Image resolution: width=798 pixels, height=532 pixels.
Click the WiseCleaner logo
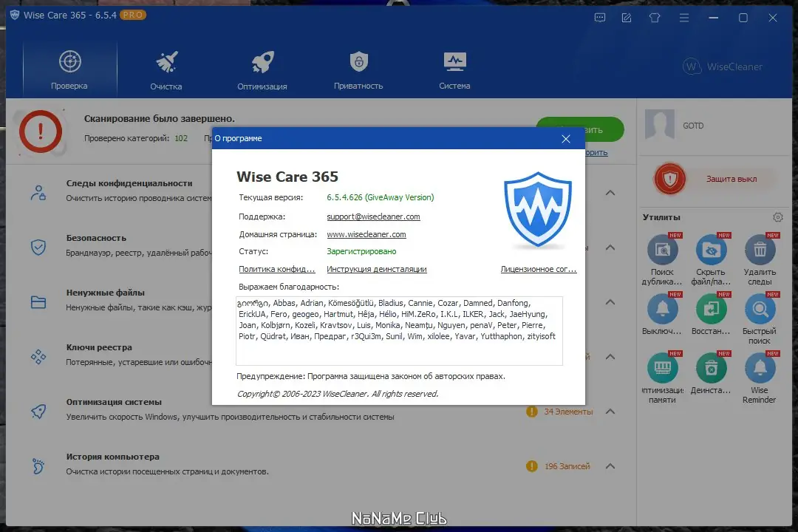coord(723,66)
